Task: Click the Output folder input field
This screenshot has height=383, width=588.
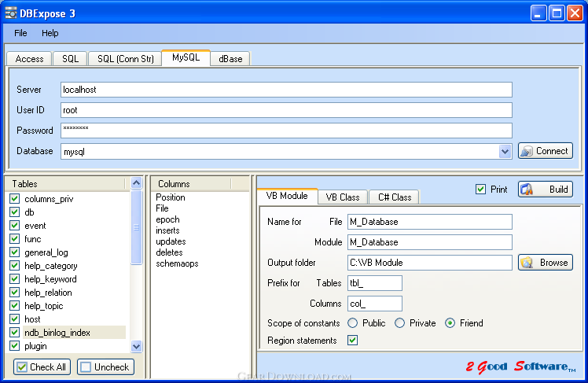Action: tap(430, 263)
